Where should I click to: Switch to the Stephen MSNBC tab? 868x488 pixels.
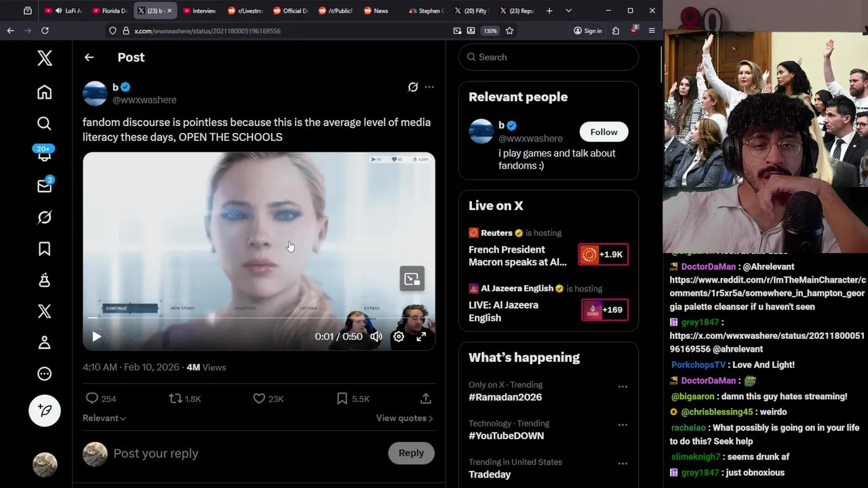coord(427,11)
